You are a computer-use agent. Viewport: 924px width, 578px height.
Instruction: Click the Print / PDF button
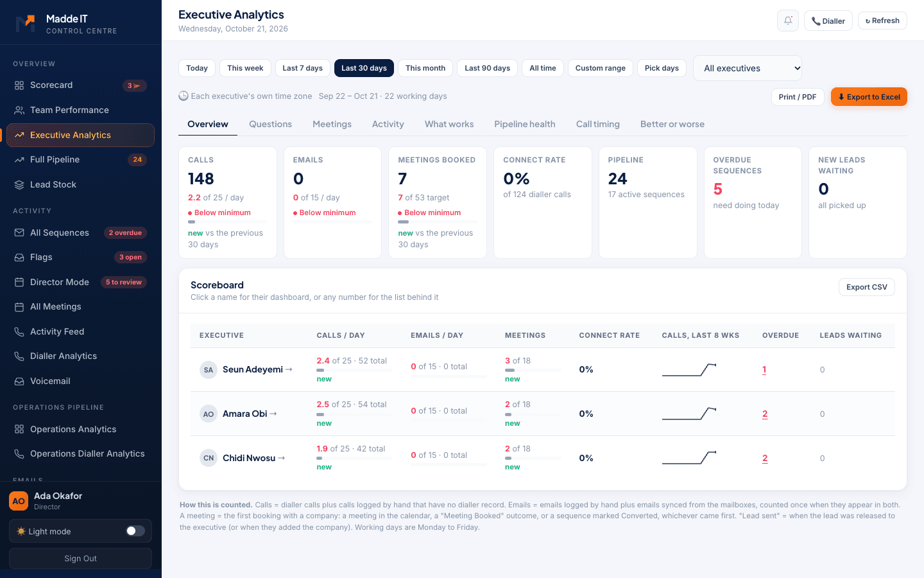(x=798, y=97)
